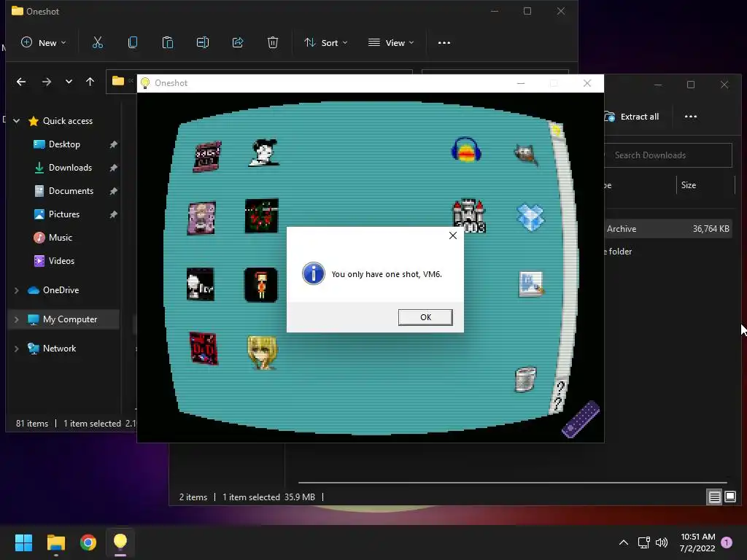Open the blue Dropbox-style box icon
Screen dimensions: 747x560
pyautogui.click(x=530, y=217)
